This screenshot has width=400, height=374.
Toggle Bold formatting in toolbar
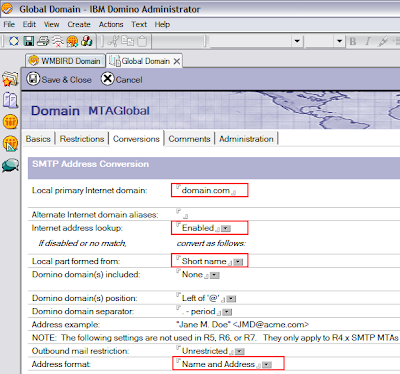click(353, 41)
